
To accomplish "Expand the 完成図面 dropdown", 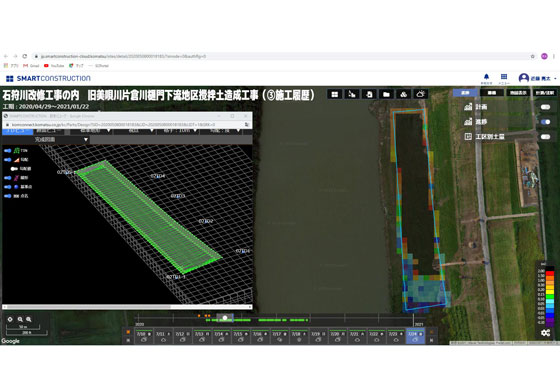I will click(x=61, y=140).
